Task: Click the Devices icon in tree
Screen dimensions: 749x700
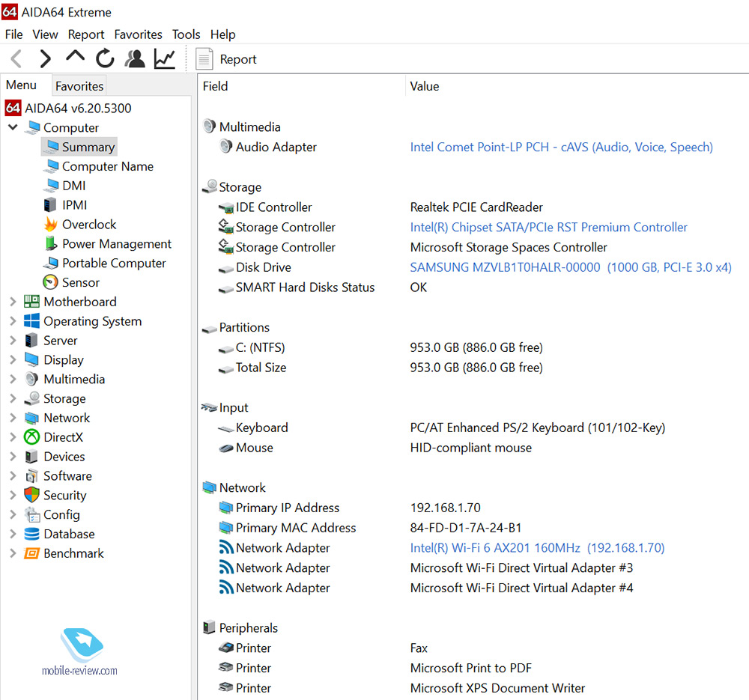Action: [31, 457]
